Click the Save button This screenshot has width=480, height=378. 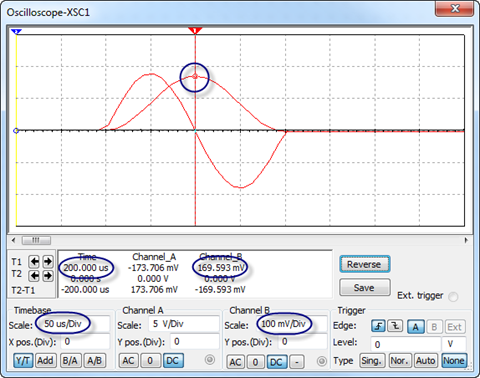tap(365, 287)
